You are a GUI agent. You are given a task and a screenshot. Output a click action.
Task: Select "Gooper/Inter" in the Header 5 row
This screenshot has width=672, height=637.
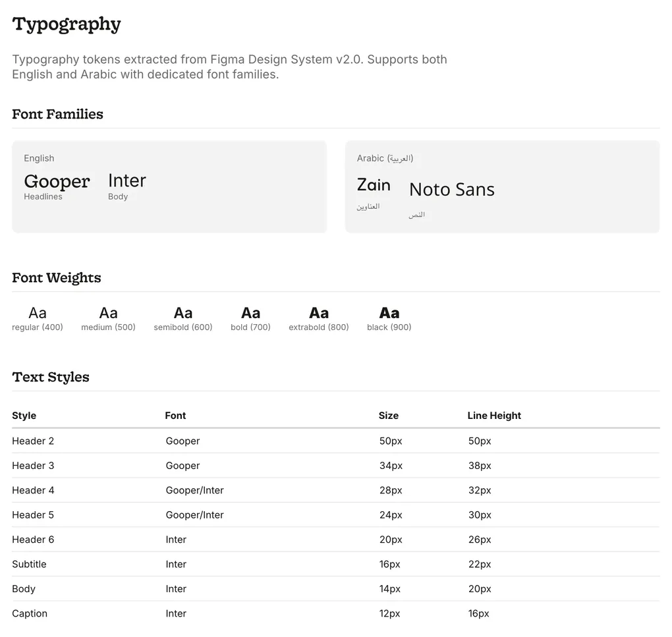(194, 515)
